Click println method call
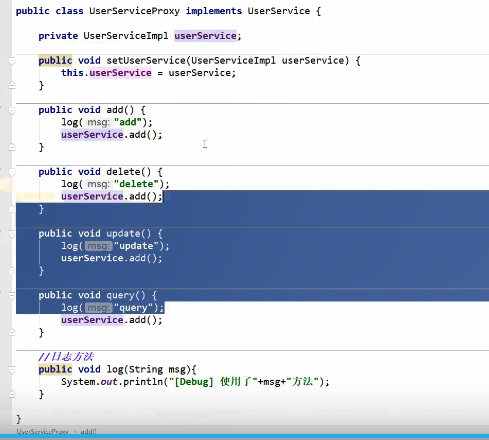Viewport: 489px width, 440px height. point(143,382)
